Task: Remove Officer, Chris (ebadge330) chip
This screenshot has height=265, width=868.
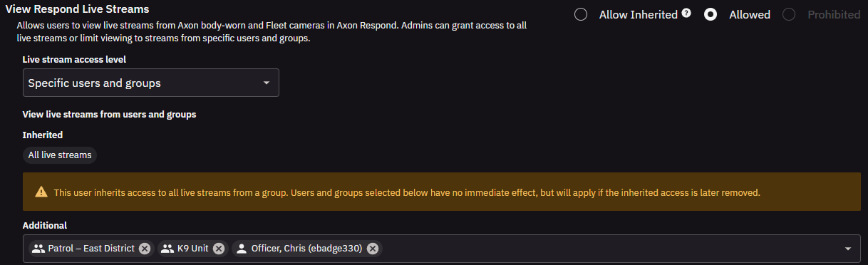Action: [372, 249]
